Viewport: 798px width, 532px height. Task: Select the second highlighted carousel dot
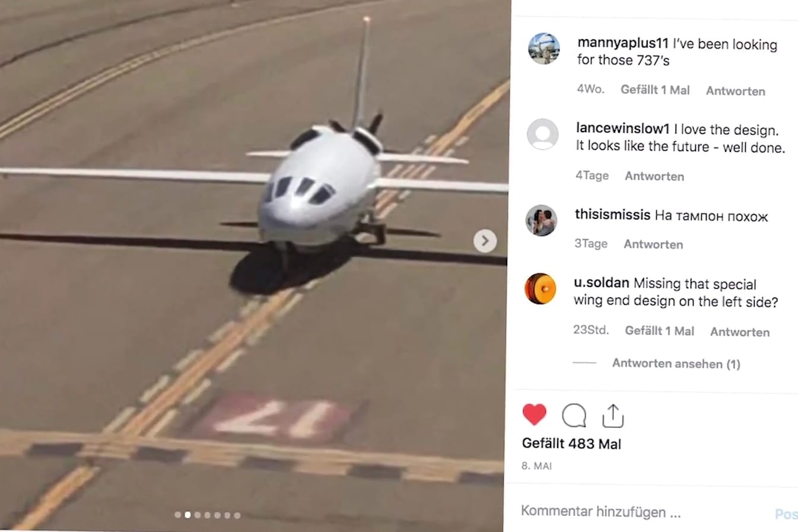click(x=187, y=515)
